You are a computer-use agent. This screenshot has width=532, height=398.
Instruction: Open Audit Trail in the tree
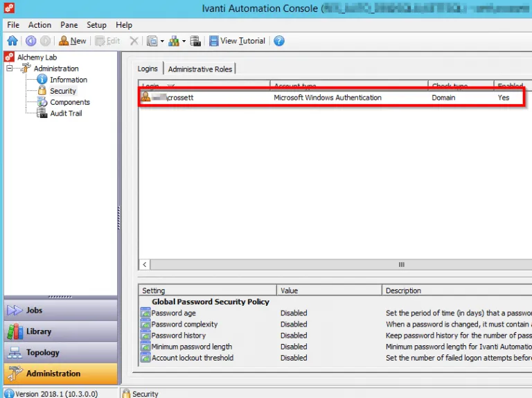pyautogui.click(x=66, y=113)
